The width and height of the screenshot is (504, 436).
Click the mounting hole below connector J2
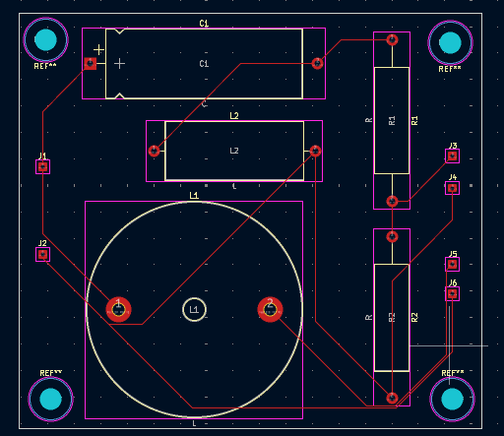tap(50, 399)
